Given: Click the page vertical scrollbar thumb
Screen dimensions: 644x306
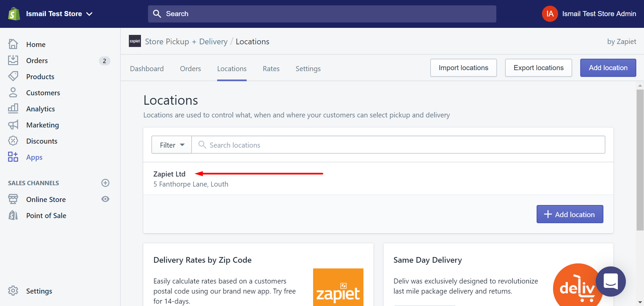Looking at the screenshot, I should [640, 160].
